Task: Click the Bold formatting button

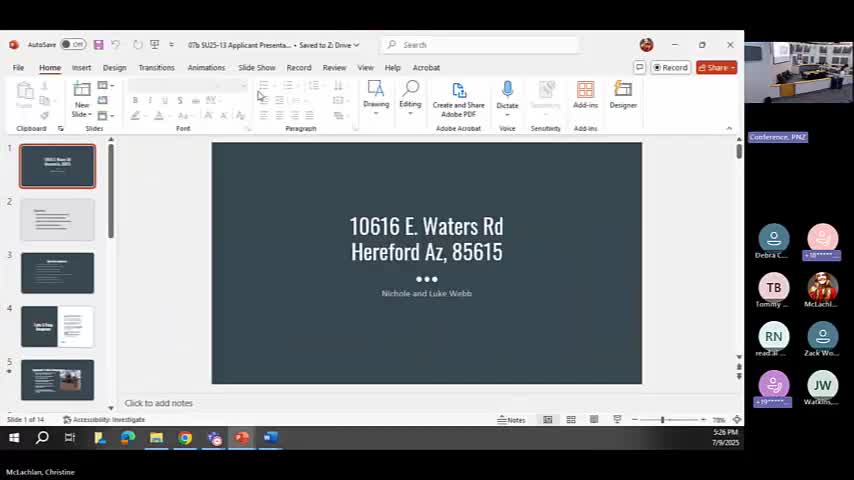Action: (135, 100)
